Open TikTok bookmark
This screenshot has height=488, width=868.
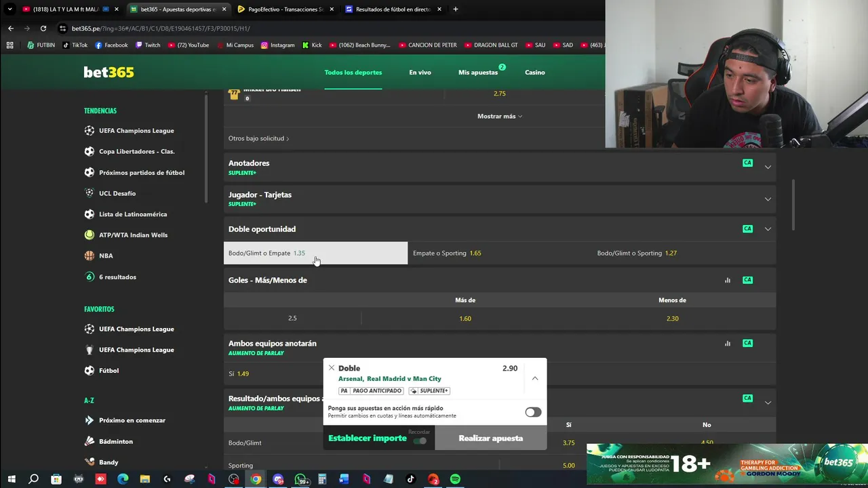75,45
